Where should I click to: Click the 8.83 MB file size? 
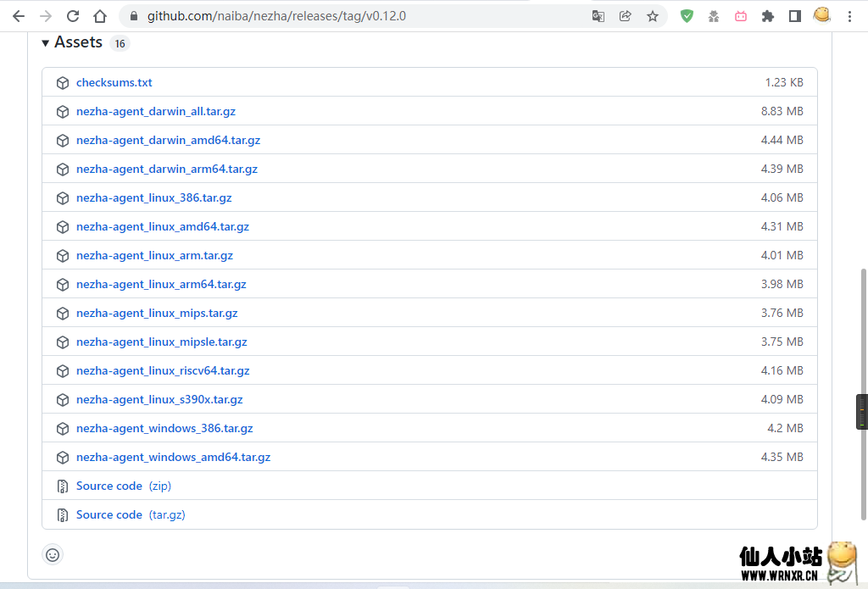(782, 111)
